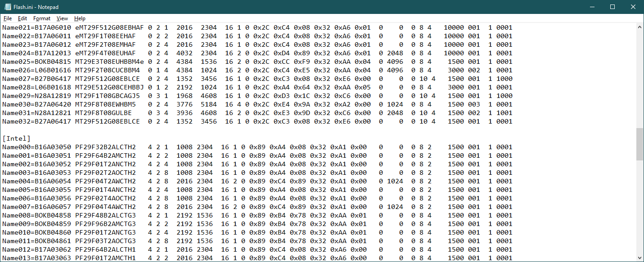This screenshot has height=262, width=644.
Task: Click the scrollbar down arrow
Action: [x=639, y=258]
